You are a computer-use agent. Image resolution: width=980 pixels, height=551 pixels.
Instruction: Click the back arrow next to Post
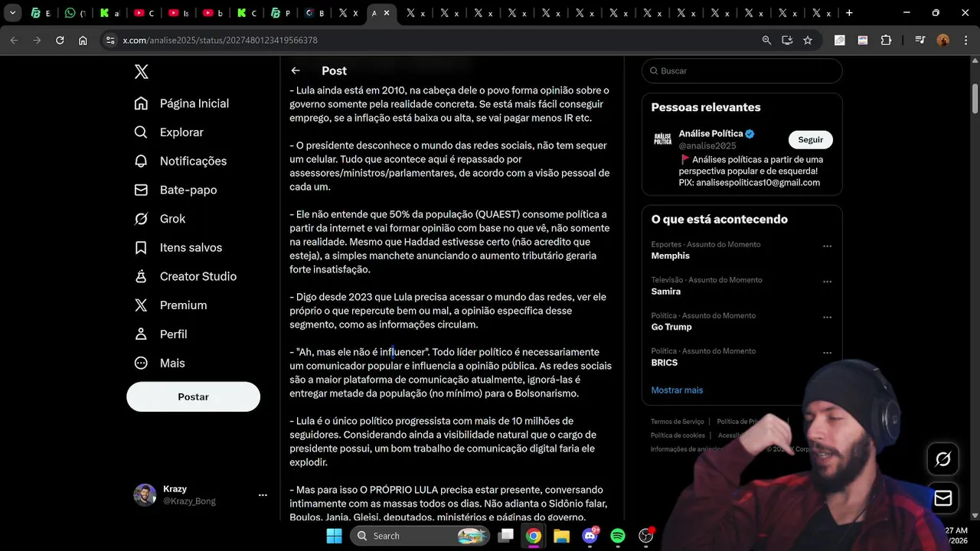point(296,70)
